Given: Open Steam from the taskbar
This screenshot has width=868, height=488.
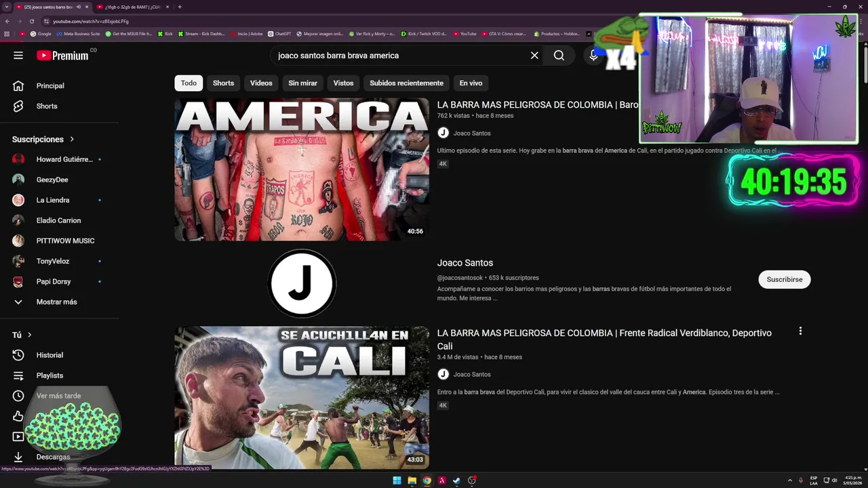Looking at the screenshot, I should click(x=456, y=481).
